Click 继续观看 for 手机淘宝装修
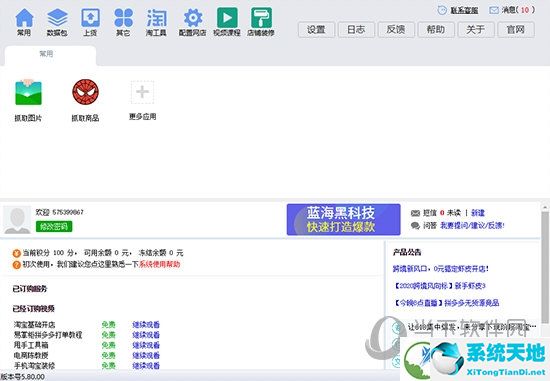550x381 pixels. [x=146, y=366]
